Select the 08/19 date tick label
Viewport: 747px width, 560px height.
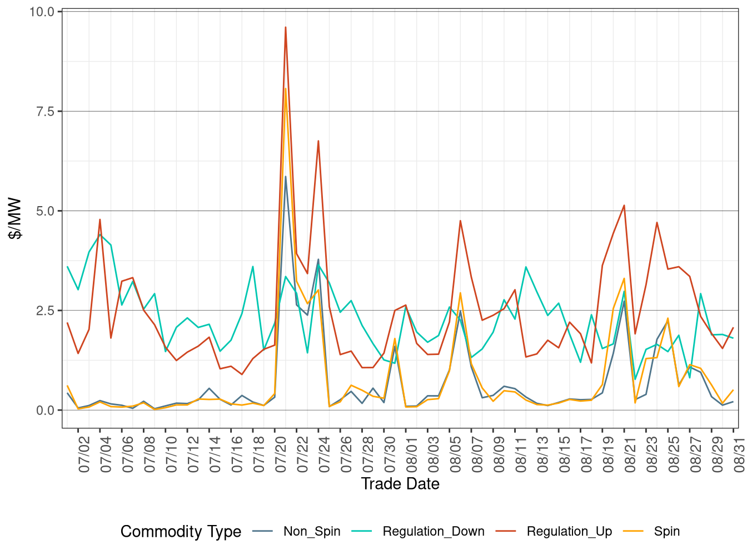click(609, 454)
